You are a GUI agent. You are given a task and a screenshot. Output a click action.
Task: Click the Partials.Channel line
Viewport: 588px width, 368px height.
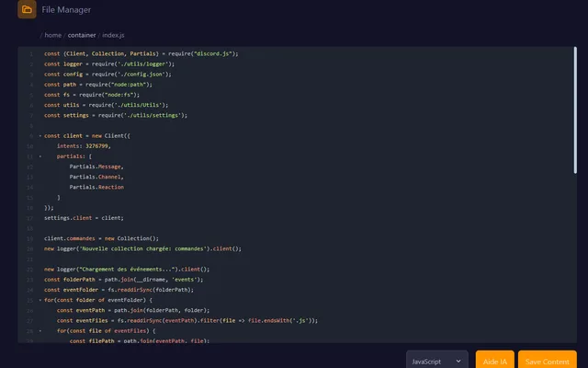[96, 177]
